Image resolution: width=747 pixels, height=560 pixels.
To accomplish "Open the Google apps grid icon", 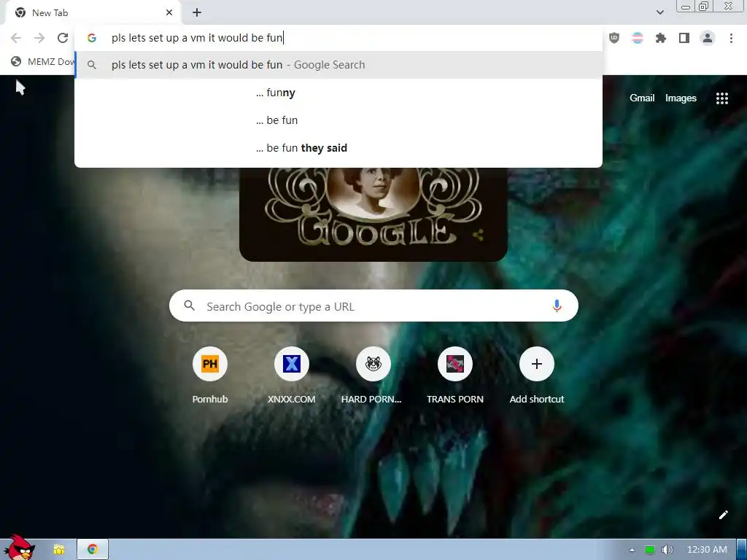I will point(721,98).
